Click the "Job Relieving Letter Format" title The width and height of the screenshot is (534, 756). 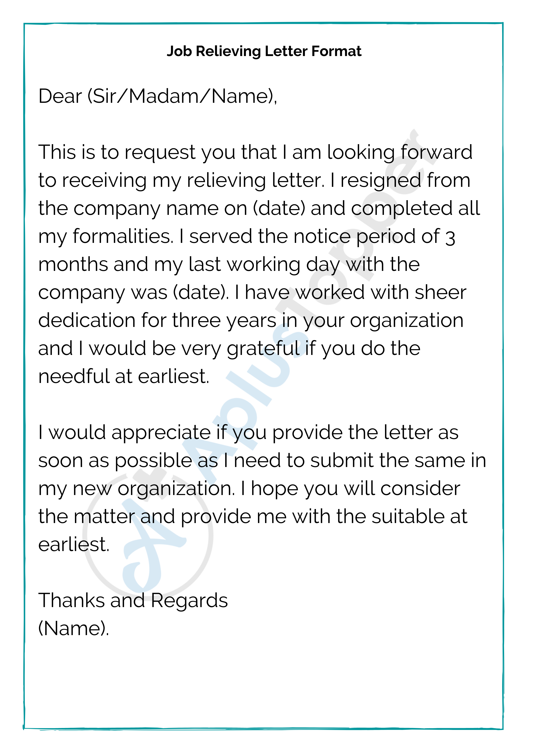(x=264, y=51)
